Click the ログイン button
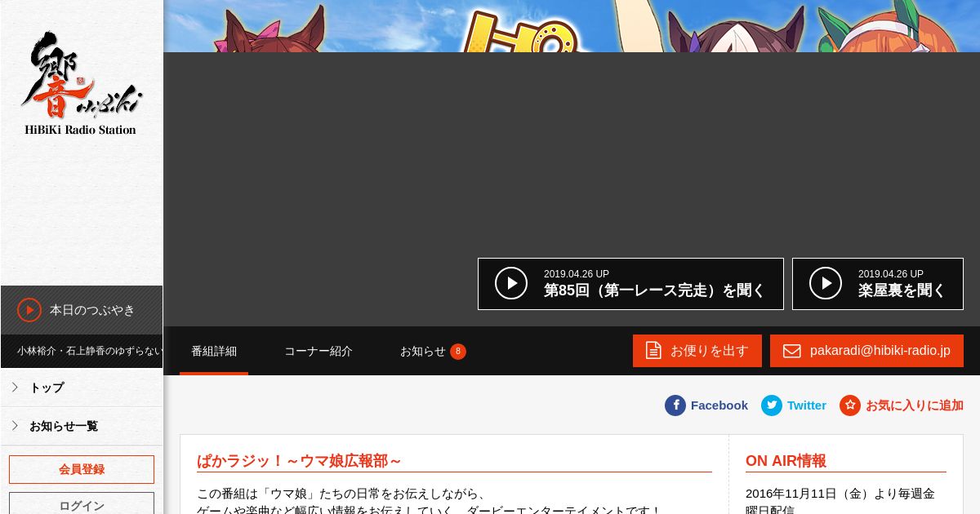 [82, 505]
